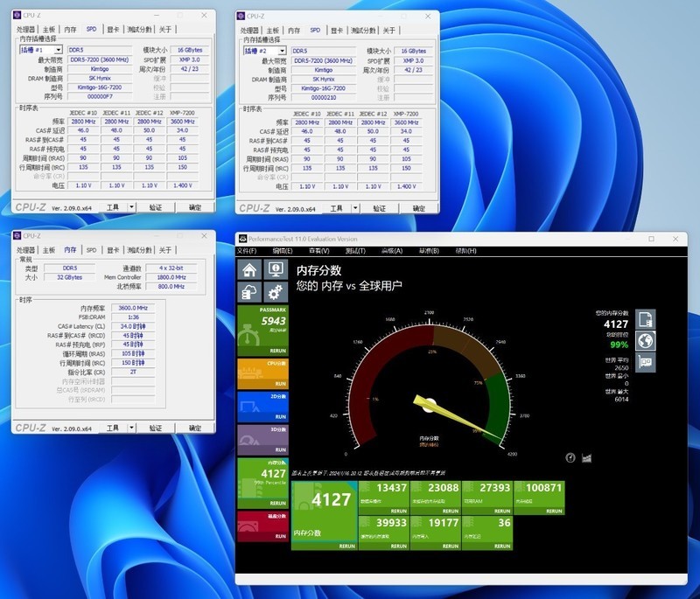Click the system information monitor icon
700x599 pixels.
coord(276,268)
